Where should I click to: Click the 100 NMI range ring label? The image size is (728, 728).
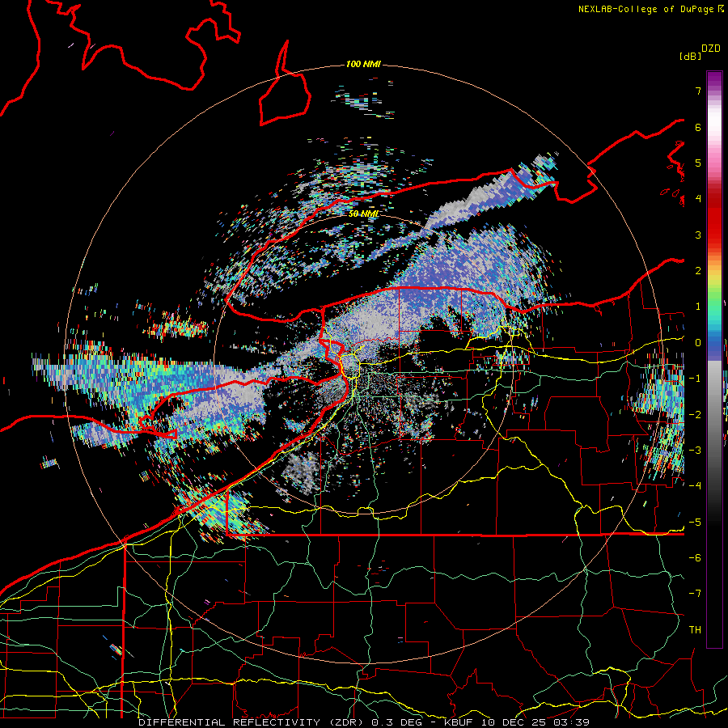point(363,64)
